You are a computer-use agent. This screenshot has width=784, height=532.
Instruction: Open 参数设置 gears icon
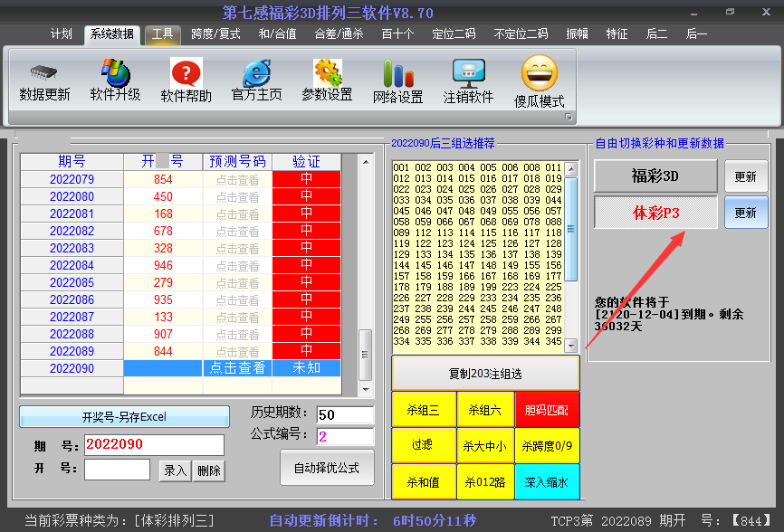328,73
